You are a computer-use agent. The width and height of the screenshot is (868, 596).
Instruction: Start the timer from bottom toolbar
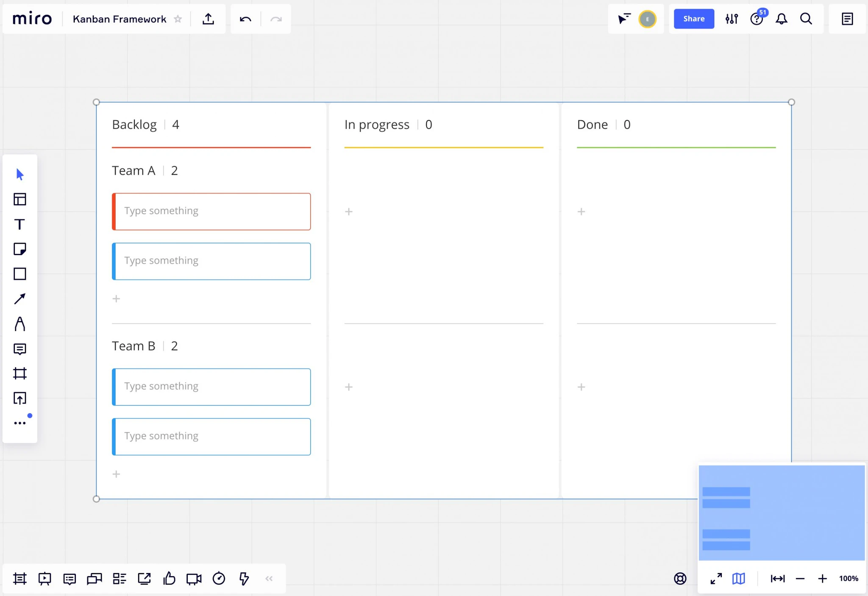(219, 579)
